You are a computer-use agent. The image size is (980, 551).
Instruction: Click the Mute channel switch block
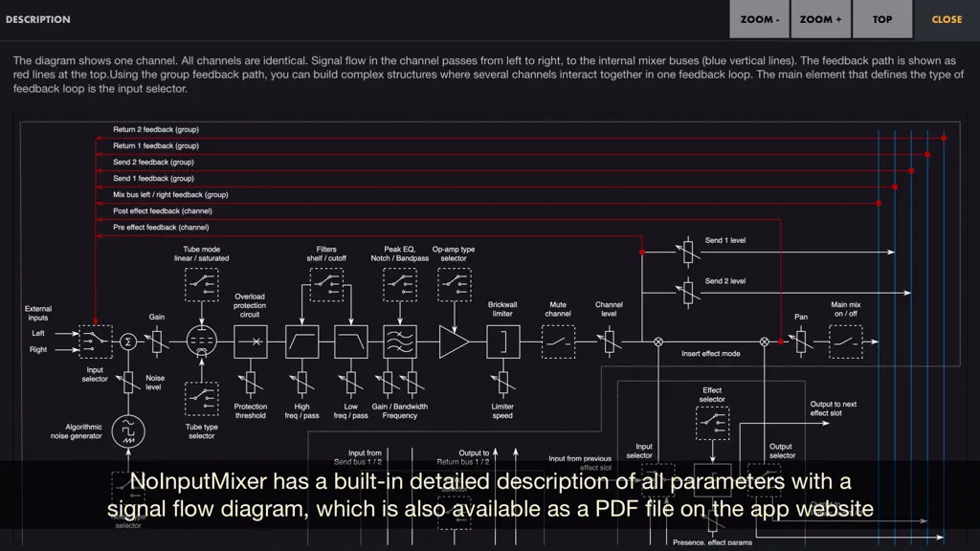click(x=558, y=342)
